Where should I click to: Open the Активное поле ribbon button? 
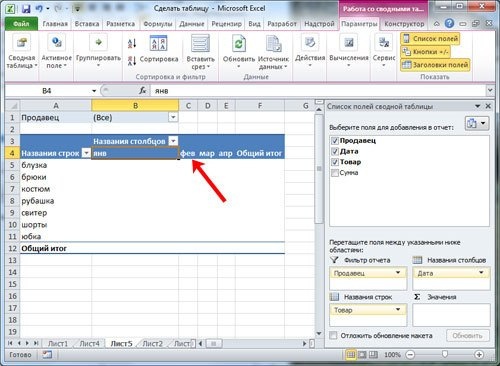coord(56,51)
